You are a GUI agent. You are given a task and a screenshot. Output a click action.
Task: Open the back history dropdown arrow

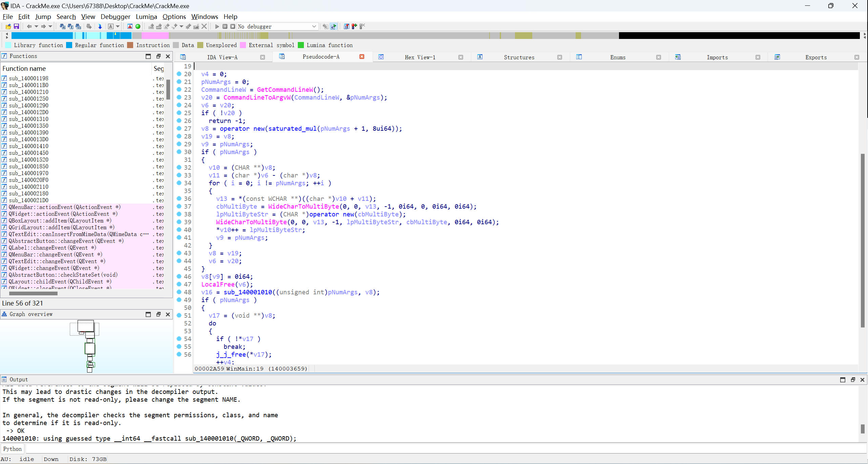click(x=36, y=26)
